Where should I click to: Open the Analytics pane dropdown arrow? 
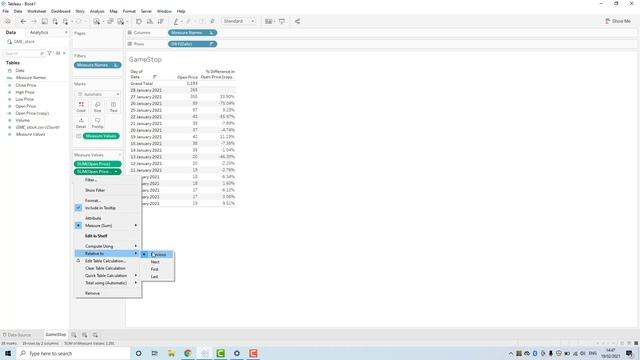click(x=66, y=32)
